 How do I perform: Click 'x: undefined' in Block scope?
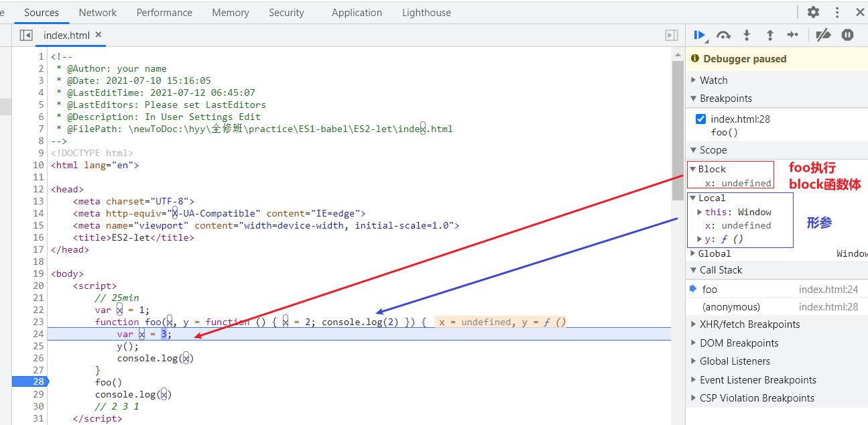(x=737, y=183)
